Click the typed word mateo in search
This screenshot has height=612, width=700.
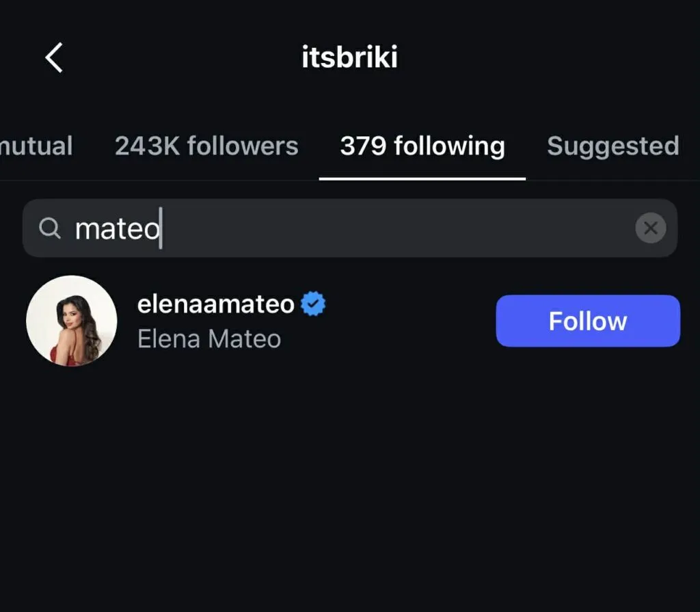point(116,228)
